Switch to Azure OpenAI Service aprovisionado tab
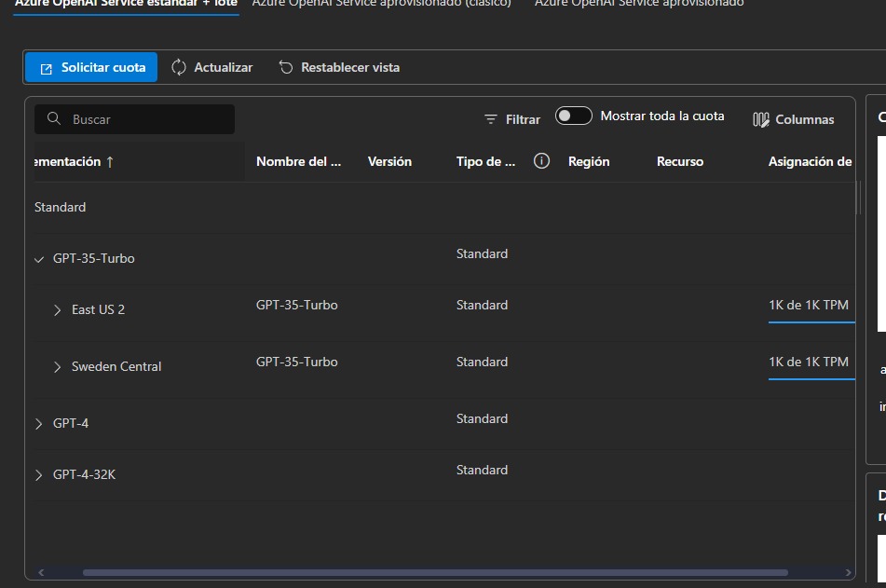Screen dimensions: 886x588 pos(639,5)
